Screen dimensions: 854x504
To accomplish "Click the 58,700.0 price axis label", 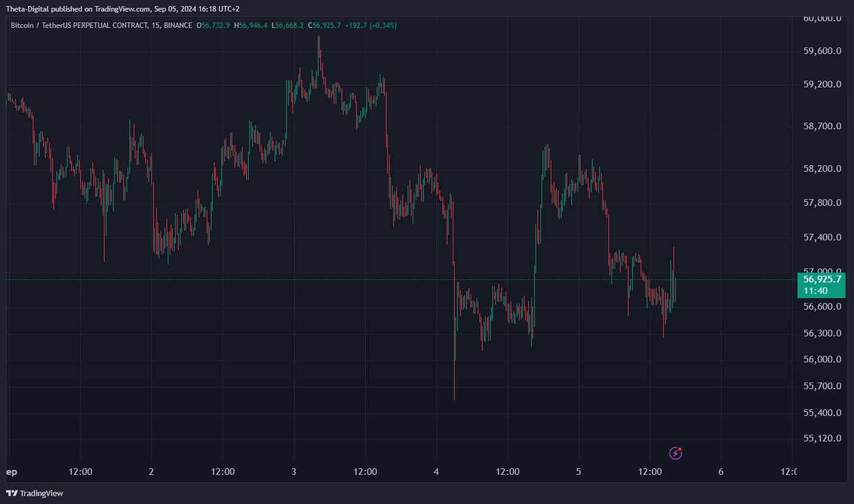I will click(822, 126).
